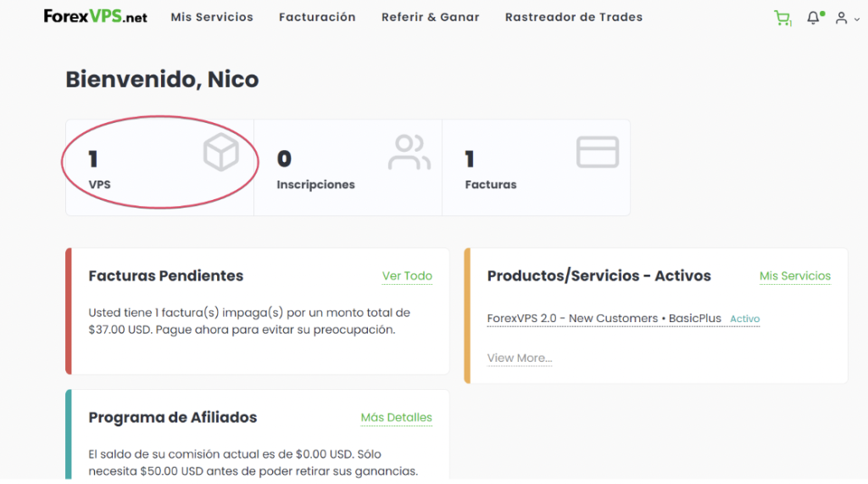Expand View More... under active products
Viewport: 868px width, 484px height.
click(519, 358)
